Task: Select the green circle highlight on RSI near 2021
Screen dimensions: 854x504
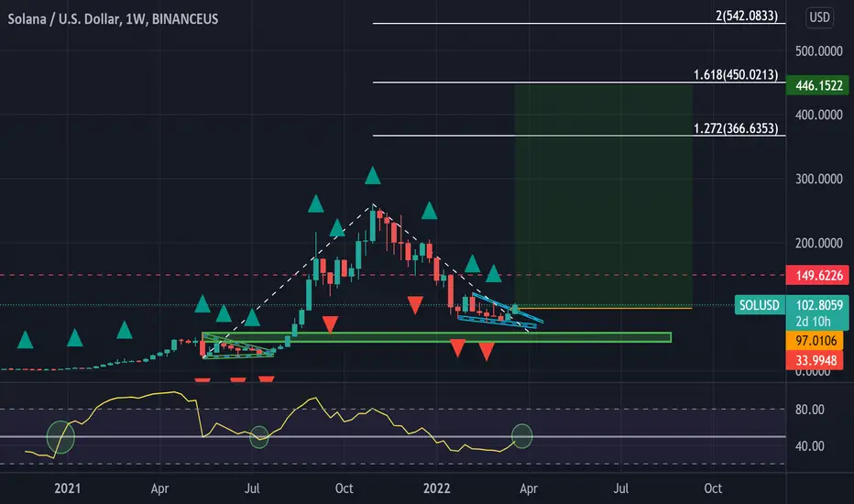Action: [60, 437]
